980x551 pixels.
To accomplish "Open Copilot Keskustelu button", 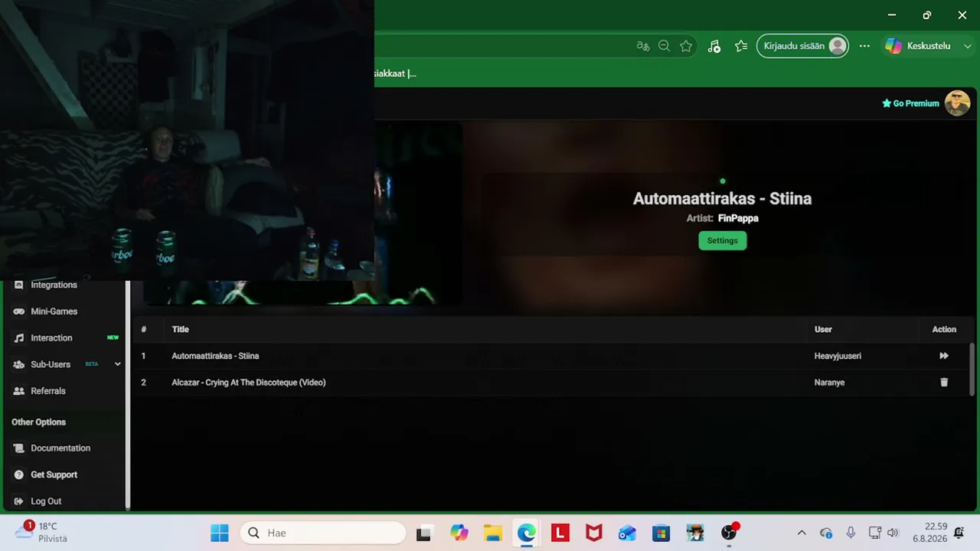I will (x=918, y=46).
